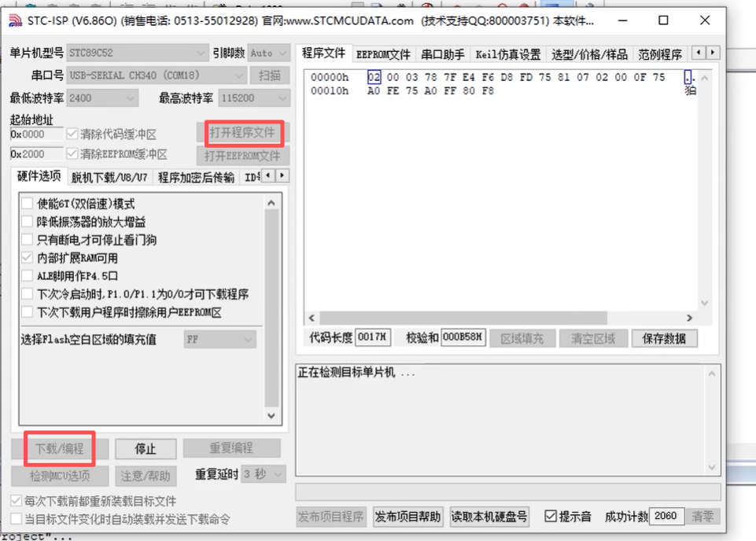
Task: Click 发布项目帮助 button
Action: point(408,517)
